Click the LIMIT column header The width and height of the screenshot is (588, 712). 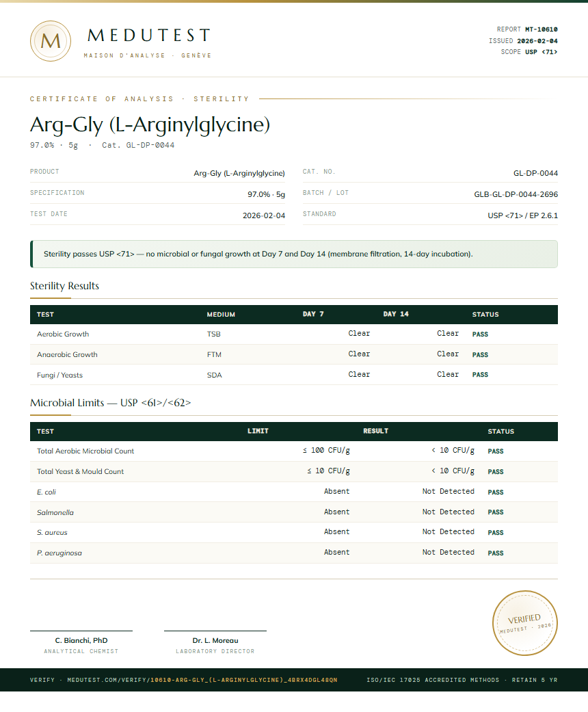pos(258,431)
